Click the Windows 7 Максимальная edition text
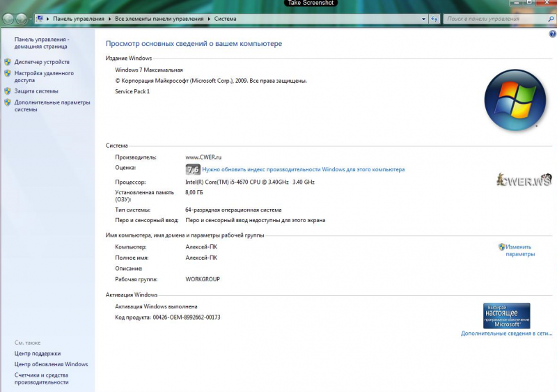This screenshot has width=557, height=392. (x=149, y=70)
